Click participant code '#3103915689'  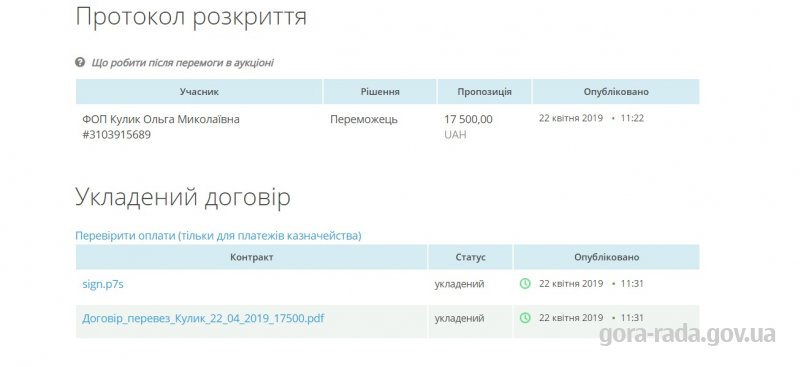pos(116,135)
